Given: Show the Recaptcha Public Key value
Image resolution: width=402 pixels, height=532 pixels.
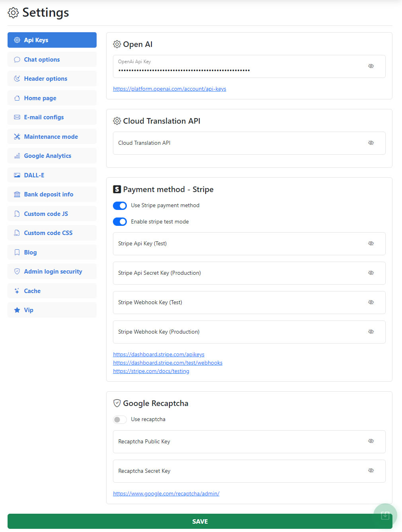Looking at the screenshot, I should click(371, 441).
